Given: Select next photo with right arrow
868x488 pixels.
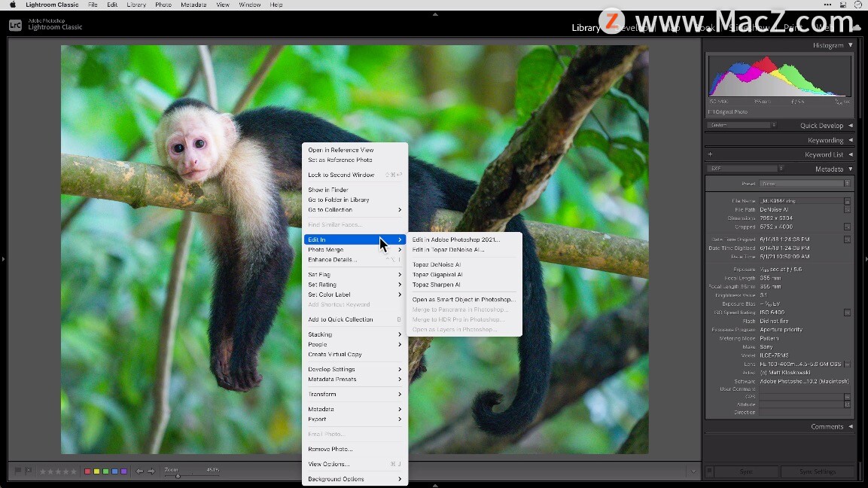Looking at the screenshot, I should click(x=151, y=471).
